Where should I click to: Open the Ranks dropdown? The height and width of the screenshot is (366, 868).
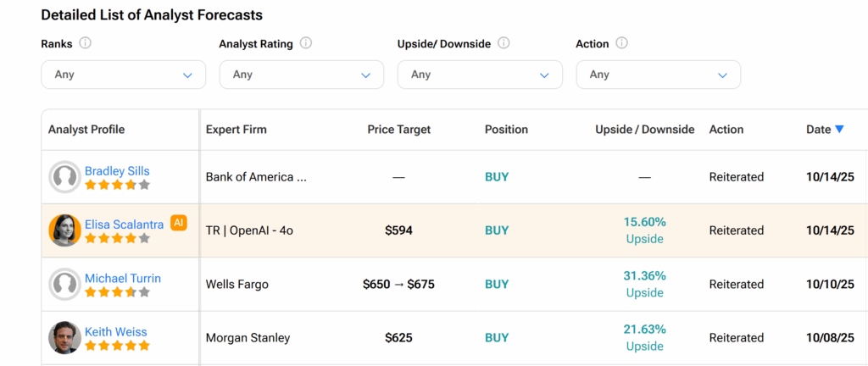click(x=123, y=75)
